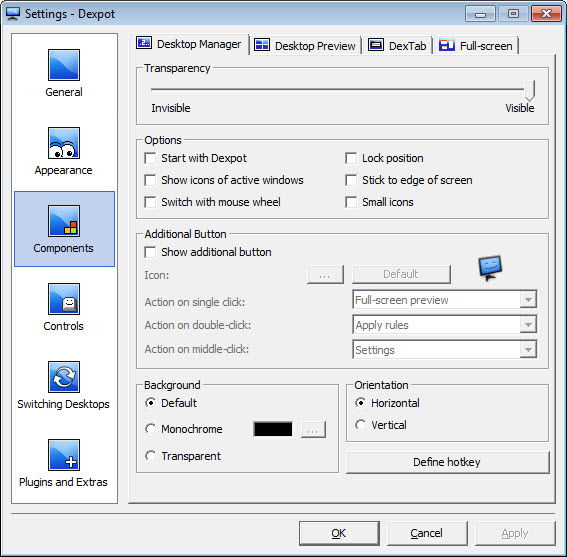This screenshot has width=567, height=557.
Task: Close the Settings - Dexpot window
Action: click(546, 14)
